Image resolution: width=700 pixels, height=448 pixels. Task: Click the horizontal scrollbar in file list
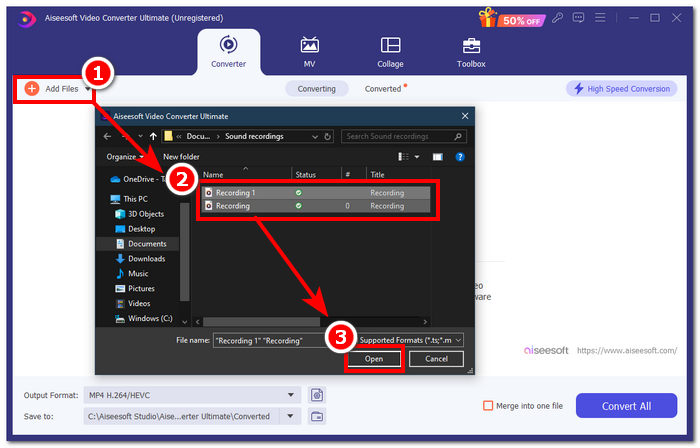pyautogui.click(x=261, y=322)
